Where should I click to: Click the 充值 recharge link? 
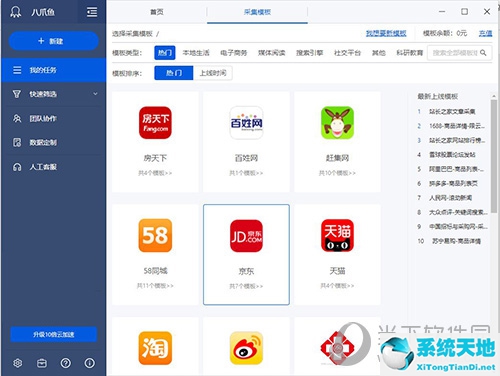(x=485, y=33)
